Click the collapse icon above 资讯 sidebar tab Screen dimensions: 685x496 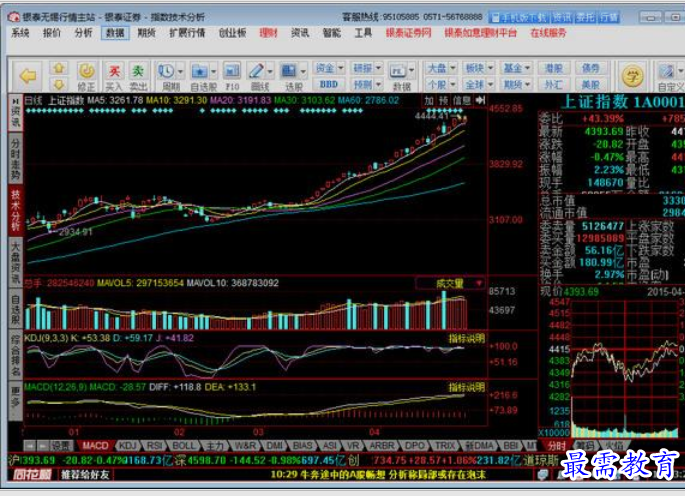point(15,101)
